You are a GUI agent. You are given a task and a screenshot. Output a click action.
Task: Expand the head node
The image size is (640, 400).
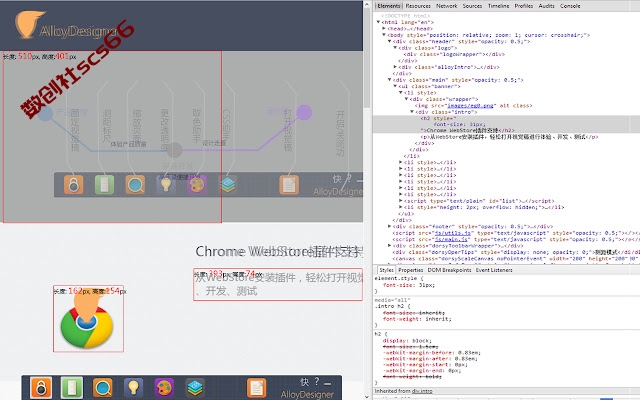tap(384, 29)
